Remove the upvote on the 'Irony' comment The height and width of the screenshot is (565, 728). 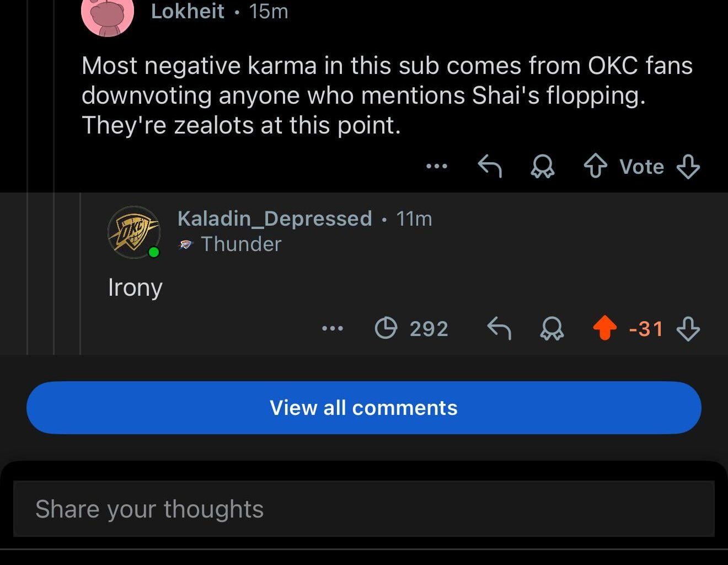(606, 328)
